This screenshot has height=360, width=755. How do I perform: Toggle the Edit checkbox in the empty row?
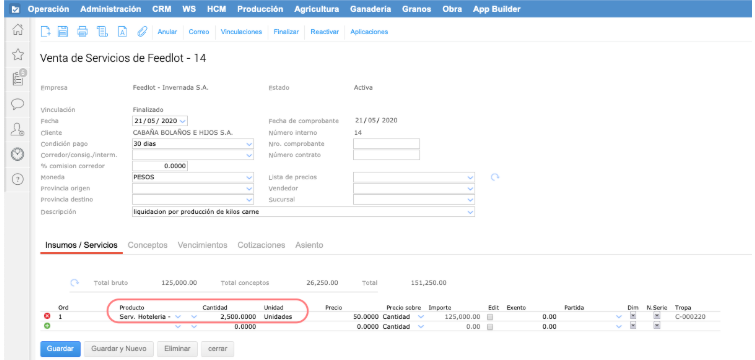pos(490,327)
